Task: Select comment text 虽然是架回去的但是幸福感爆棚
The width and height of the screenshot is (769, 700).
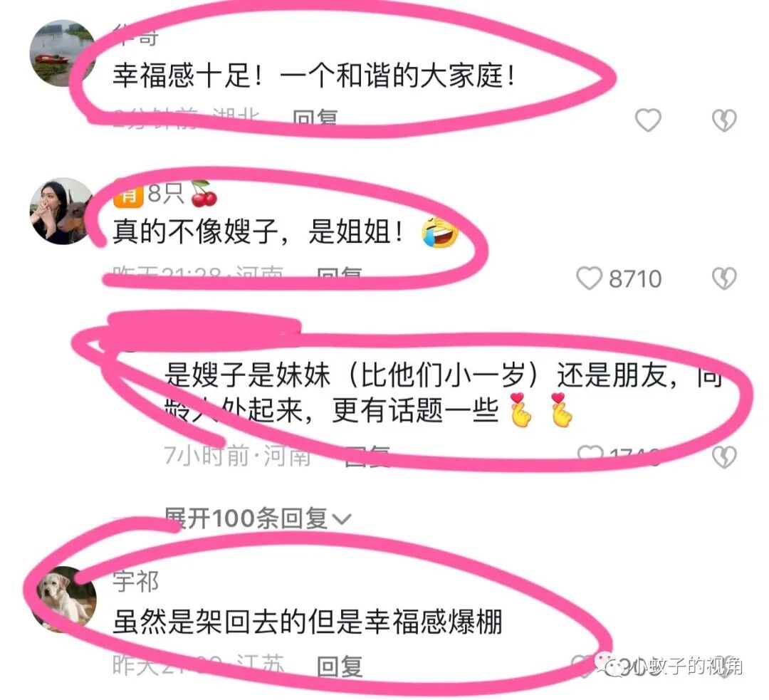Action: click(x=308, y=622)
